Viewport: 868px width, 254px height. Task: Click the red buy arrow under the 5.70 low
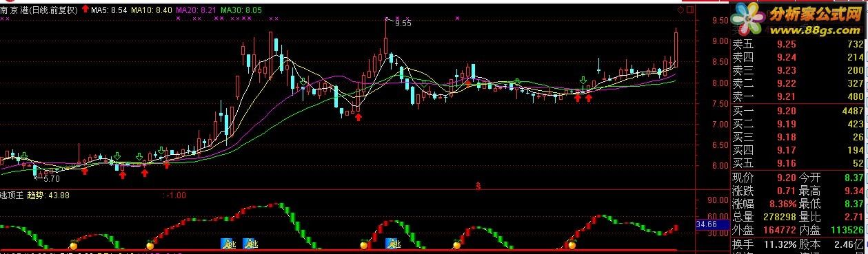point(85,169)
